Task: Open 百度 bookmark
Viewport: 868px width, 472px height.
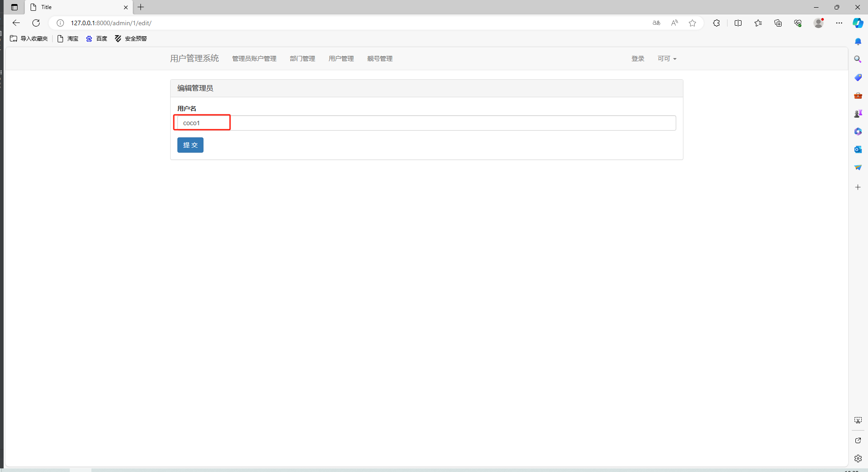Action: pos(97,39)
